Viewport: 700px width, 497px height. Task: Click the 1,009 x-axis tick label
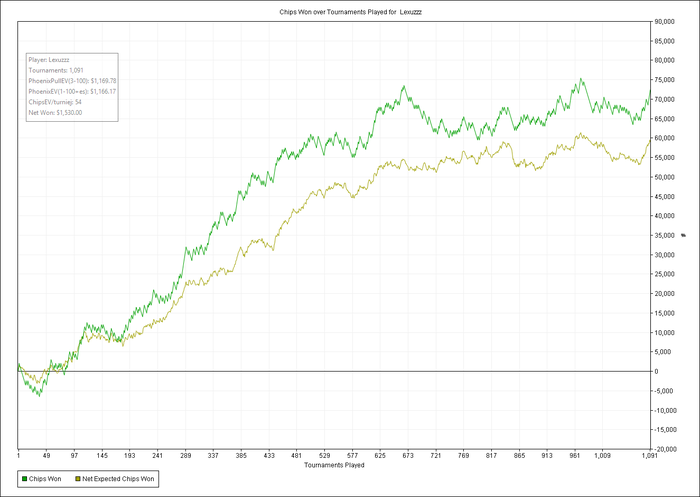(603, 456)
